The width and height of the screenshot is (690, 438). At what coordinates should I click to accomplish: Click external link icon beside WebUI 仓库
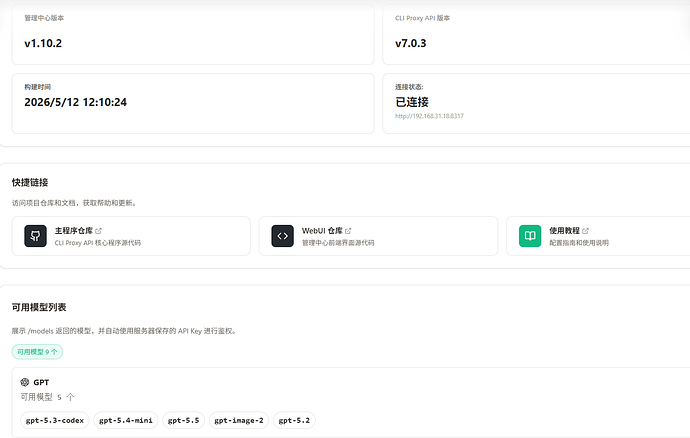tap(348, 231)
